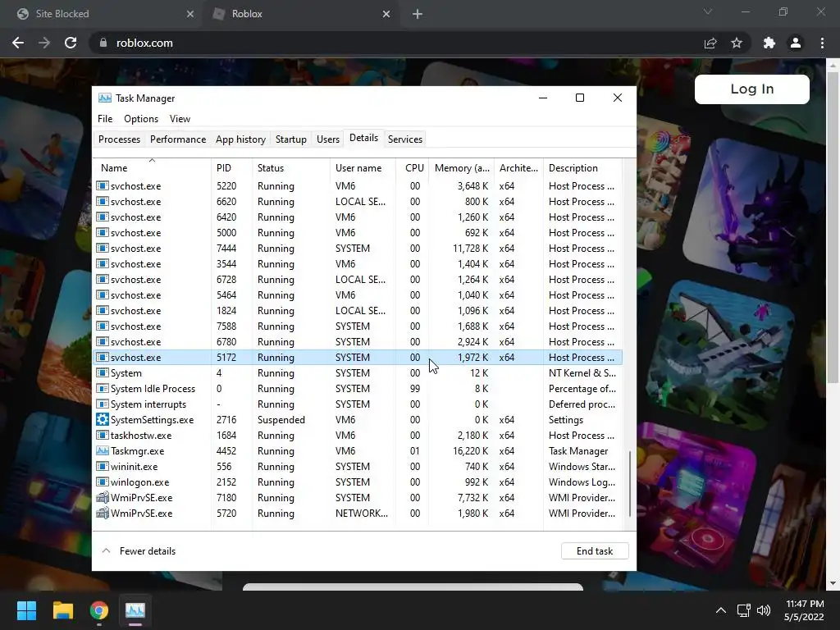Select taskhostw.exe row
The height and width of the screenshot is (630, 840).
coord(358,435)
